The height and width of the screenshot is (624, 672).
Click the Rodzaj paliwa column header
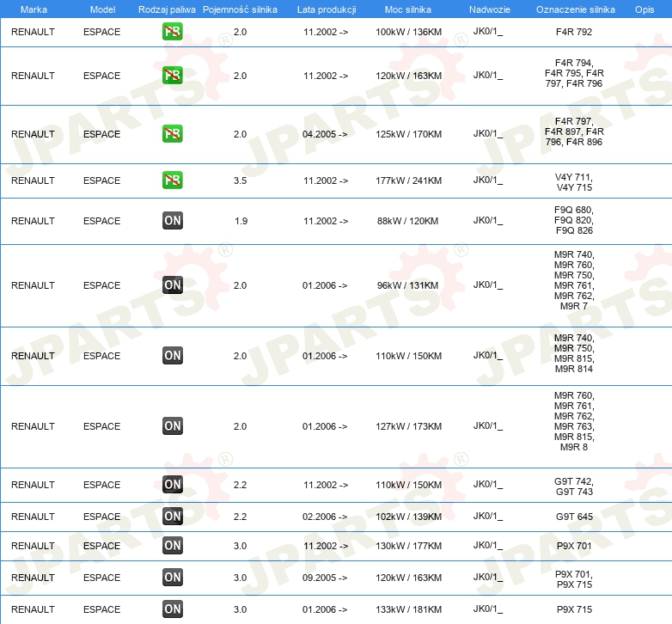coord(167,9)
